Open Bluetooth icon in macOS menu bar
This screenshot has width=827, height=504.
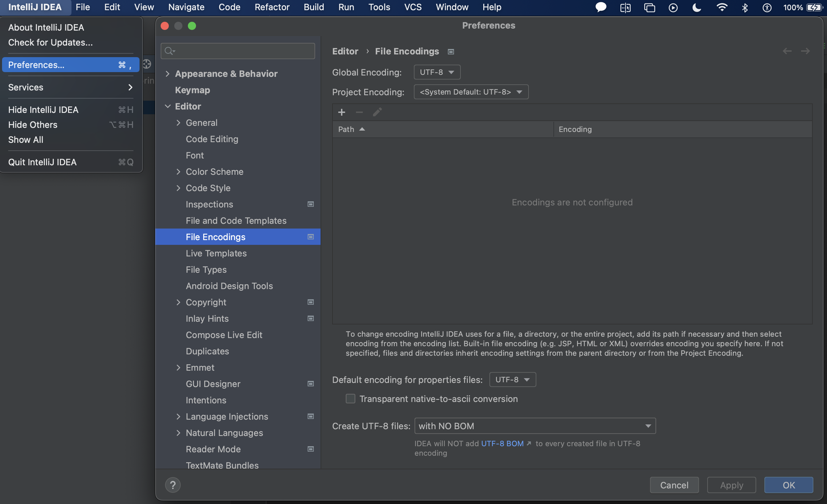pos(745,7)
